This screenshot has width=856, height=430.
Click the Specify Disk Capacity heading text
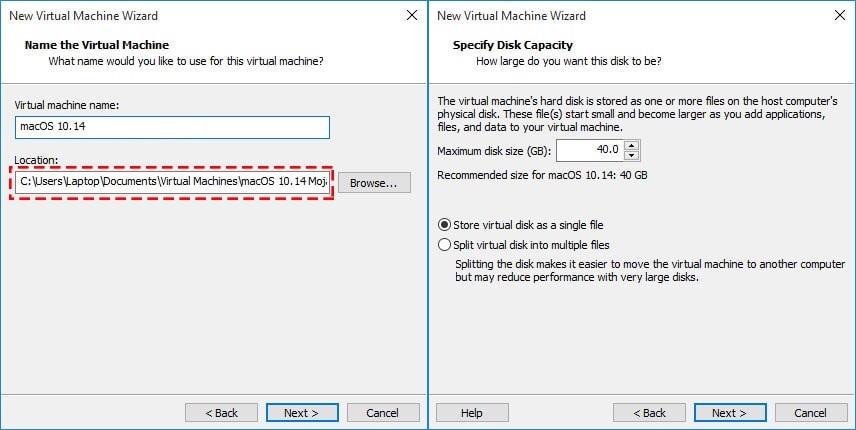[511, 45]
